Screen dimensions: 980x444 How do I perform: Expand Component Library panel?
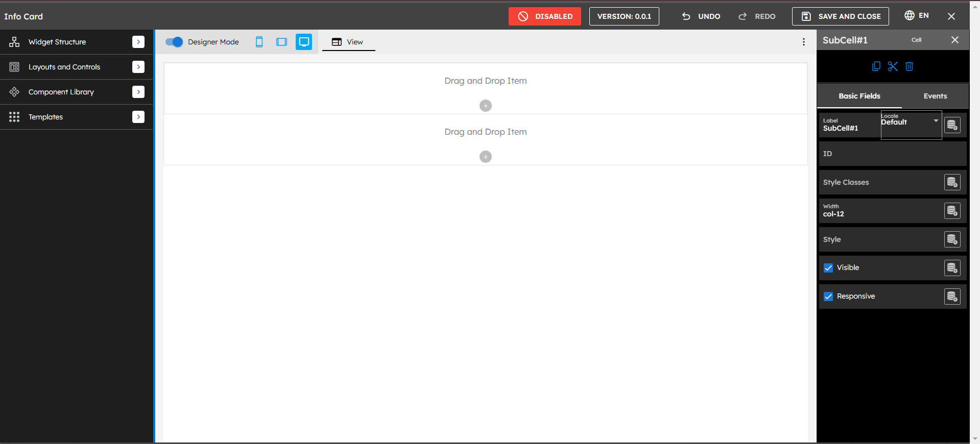coord(138,92)
